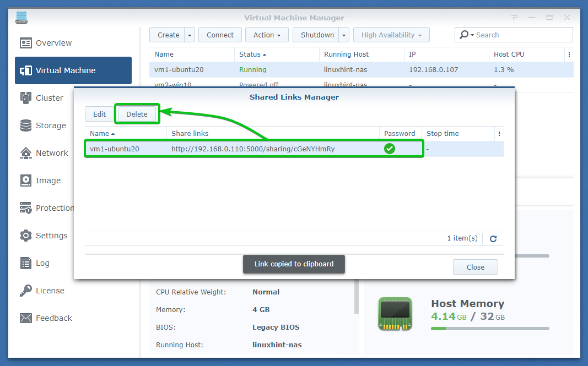This screenshot has width=588, height=366.
Task: Switch to the Virtual Machine tab
Action: pos(73,70)
